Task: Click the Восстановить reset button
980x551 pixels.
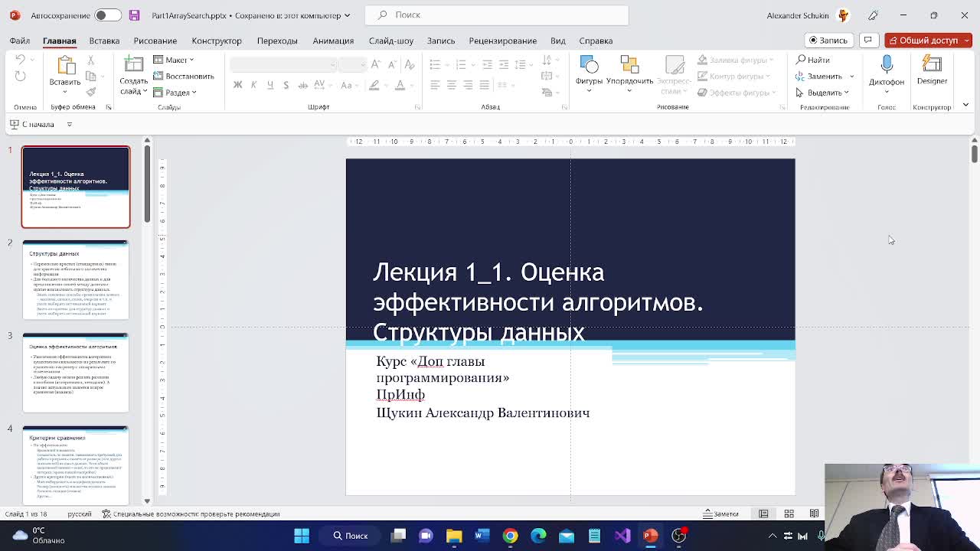Action: [184, 76]
